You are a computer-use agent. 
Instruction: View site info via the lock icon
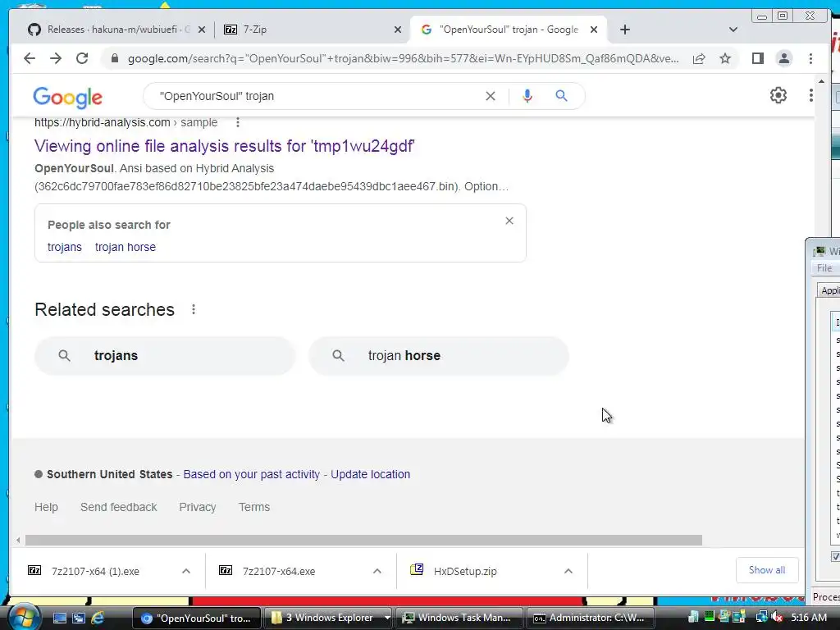114,58
